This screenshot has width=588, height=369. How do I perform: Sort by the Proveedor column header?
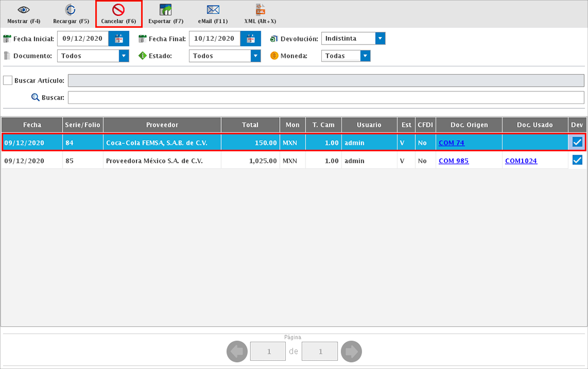coord(162,125)
